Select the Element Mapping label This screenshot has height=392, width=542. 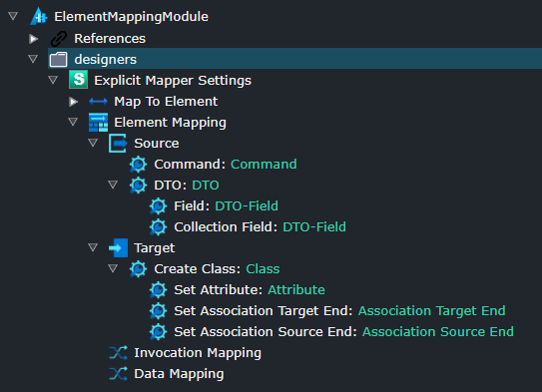point(171,123)
